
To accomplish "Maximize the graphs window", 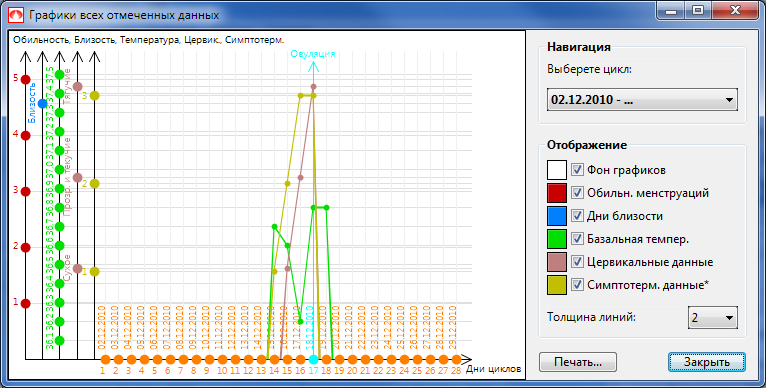I will click(x=697, y=11).
